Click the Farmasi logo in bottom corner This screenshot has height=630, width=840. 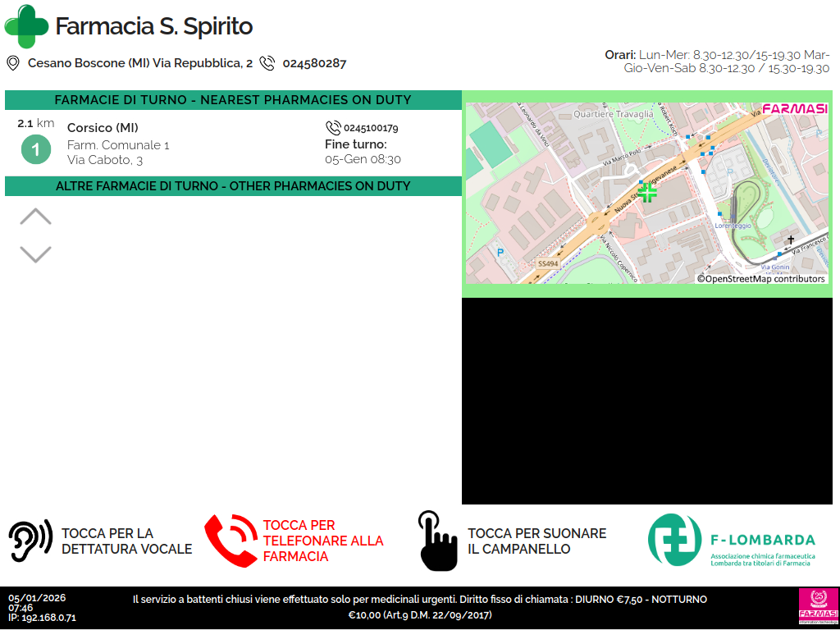818,607
